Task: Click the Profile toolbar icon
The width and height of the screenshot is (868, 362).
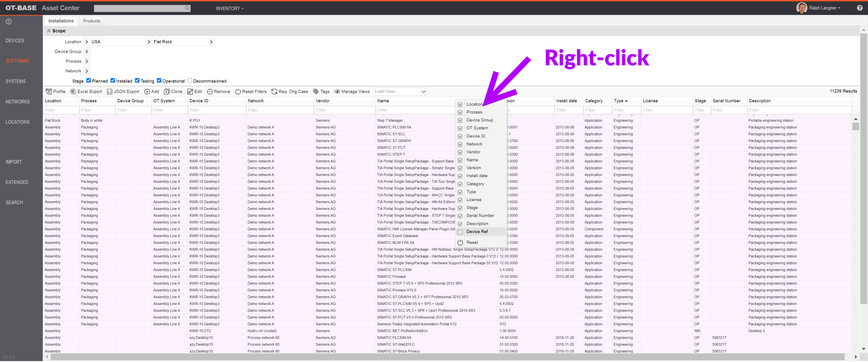Action: pyautogui.click(x=49, y=91)
